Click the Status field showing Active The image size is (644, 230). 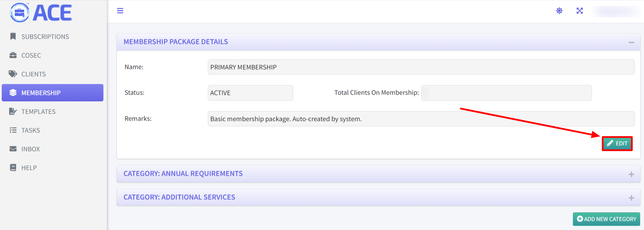[250, 93]
